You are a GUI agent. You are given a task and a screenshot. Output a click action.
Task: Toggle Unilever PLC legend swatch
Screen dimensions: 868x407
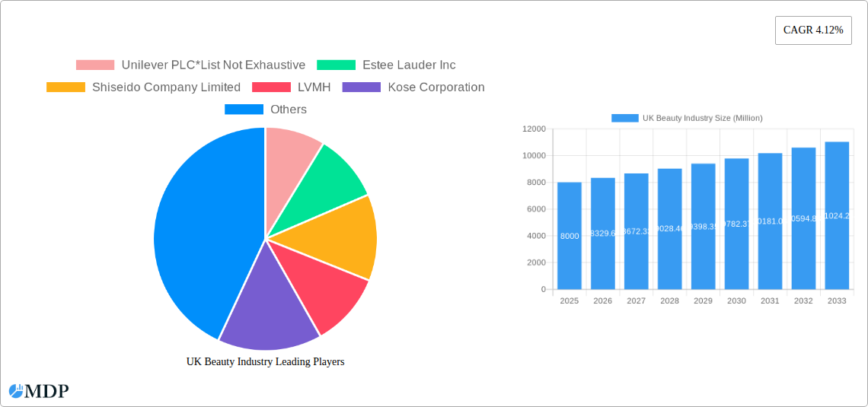click(x=95, y=65)
